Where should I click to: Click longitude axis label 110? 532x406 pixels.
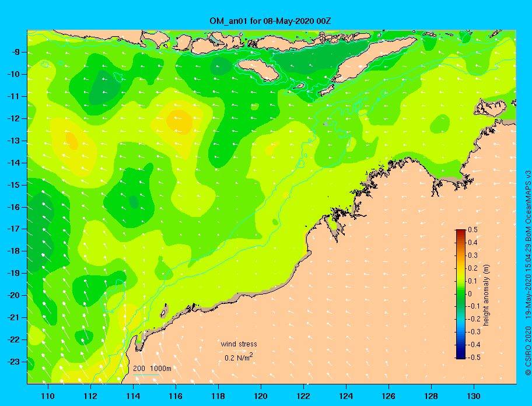click(48, 396)
